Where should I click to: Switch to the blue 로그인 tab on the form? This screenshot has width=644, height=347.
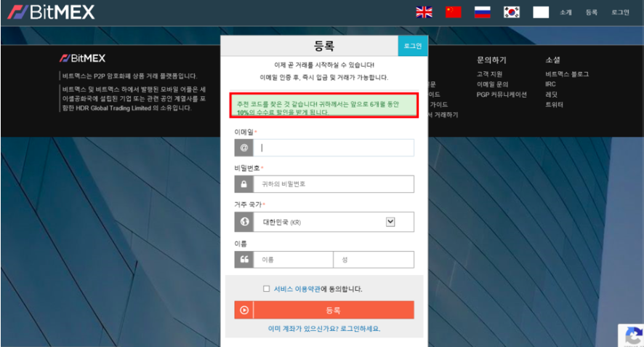tap(413, 46)
